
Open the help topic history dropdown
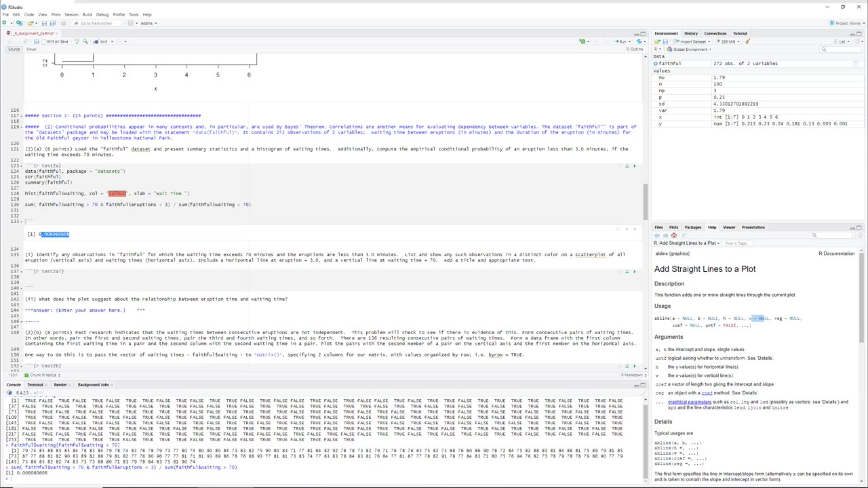(686, 243)
